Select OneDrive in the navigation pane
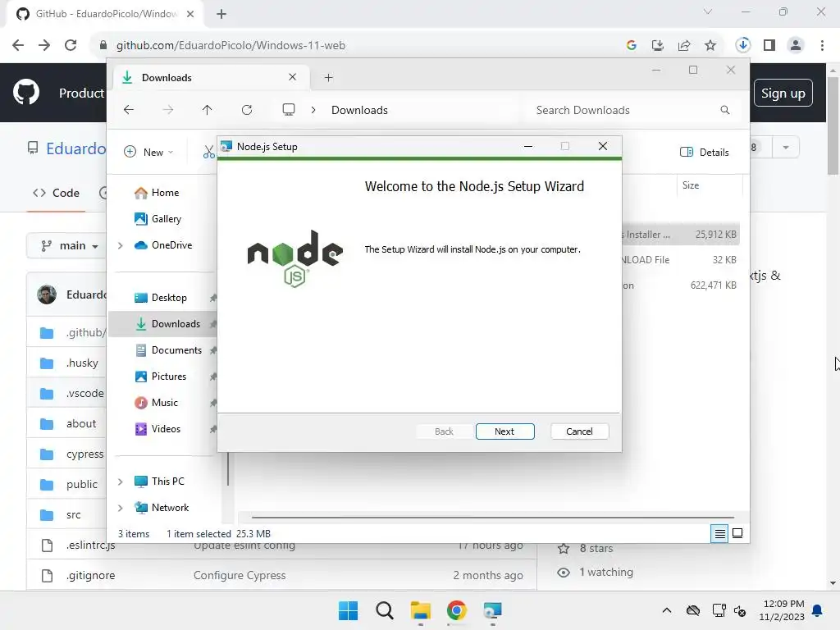 click(163, 244)
